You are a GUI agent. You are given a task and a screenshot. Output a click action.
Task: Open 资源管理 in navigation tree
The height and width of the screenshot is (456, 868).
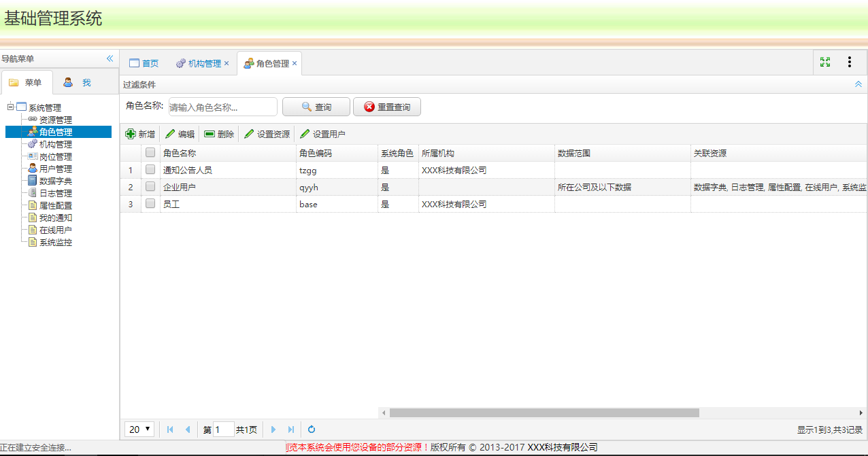[x=56, y=120]
